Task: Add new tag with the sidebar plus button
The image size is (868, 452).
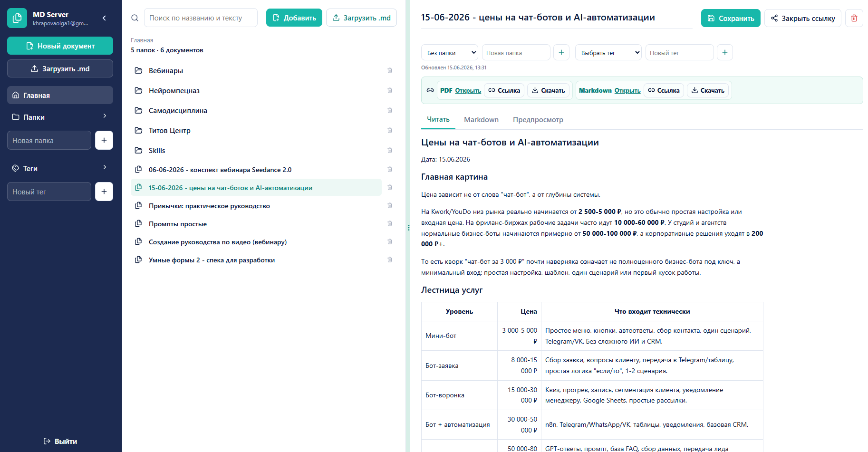Action: pyautogui.click(x=104, y=192)
